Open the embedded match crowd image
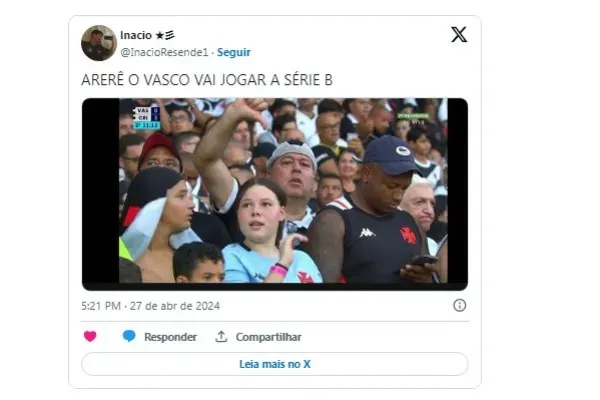The width and height of the screenshot is (600, 400). coord(275,194)
